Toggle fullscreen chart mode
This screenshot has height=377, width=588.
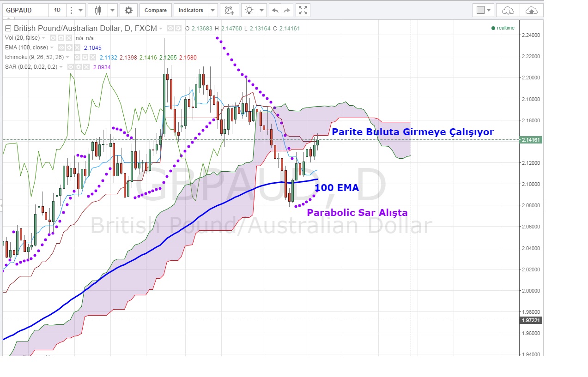point(303,10)
